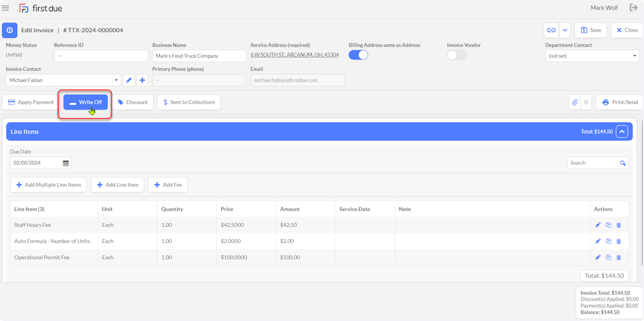
Task: Click the Reference ID input field
Action: click(101, 56)
